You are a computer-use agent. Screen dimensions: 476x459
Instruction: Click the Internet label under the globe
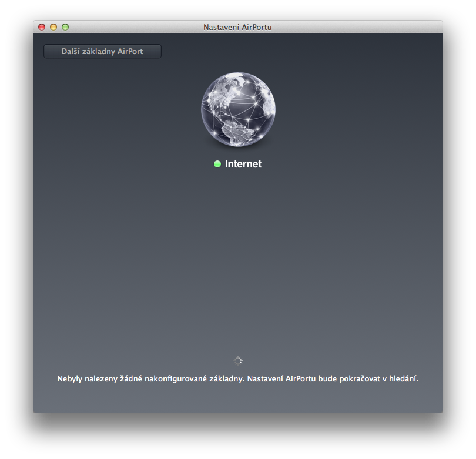click(x=243, y=164)
